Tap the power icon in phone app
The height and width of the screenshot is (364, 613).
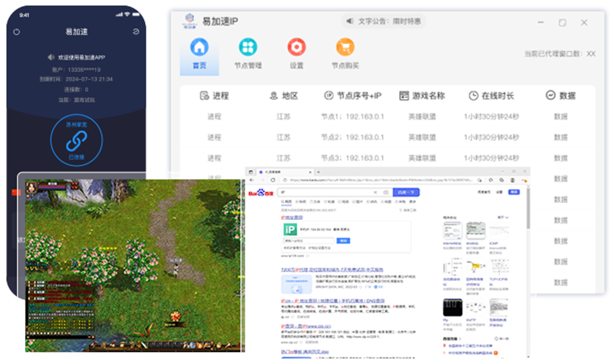point(17,32)
